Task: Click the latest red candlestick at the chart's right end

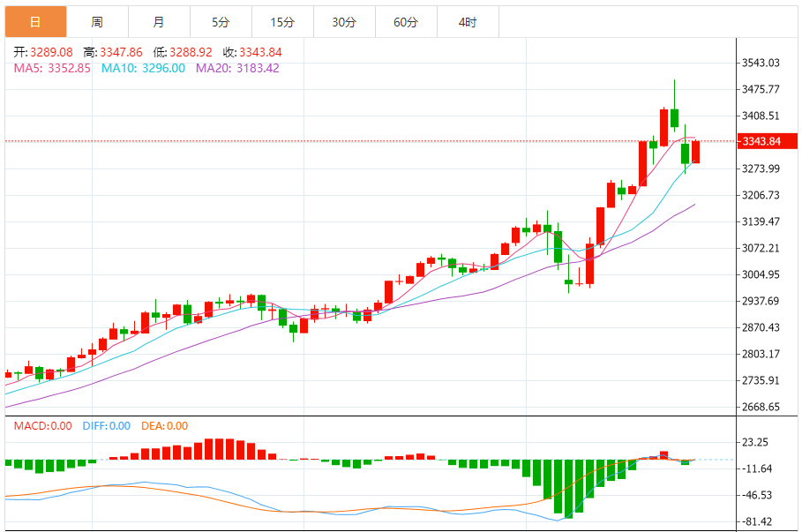Action: point(695,152)
